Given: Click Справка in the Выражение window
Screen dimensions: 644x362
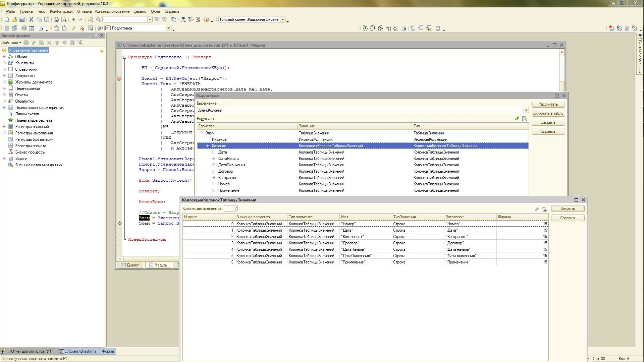Looking at the screenshot, I should (548, 131).
